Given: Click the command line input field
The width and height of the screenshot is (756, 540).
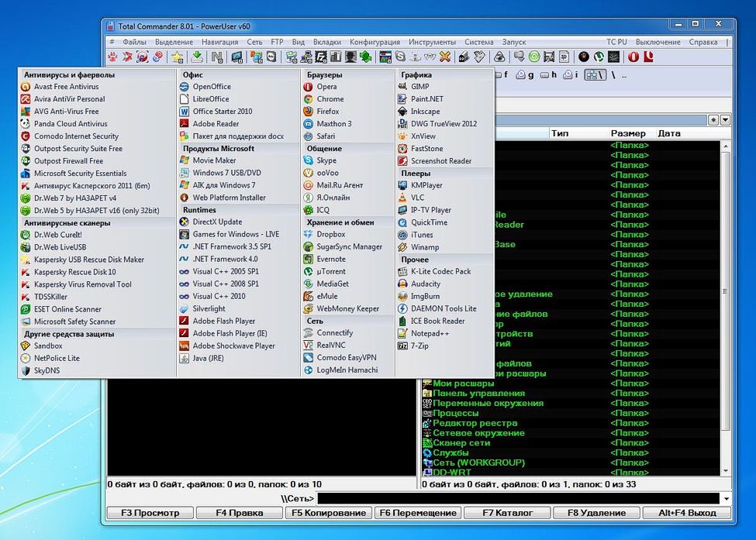Looking at the screenshot, I should (518, 499).
